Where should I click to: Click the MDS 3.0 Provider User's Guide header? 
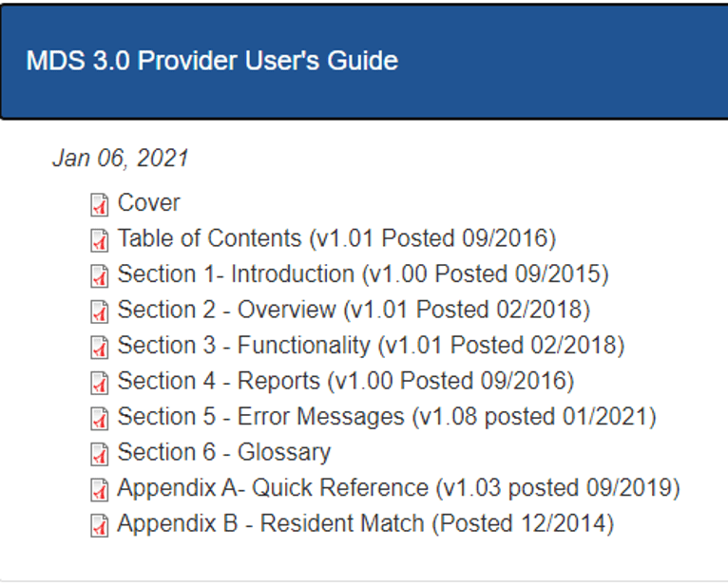[212, 62]
